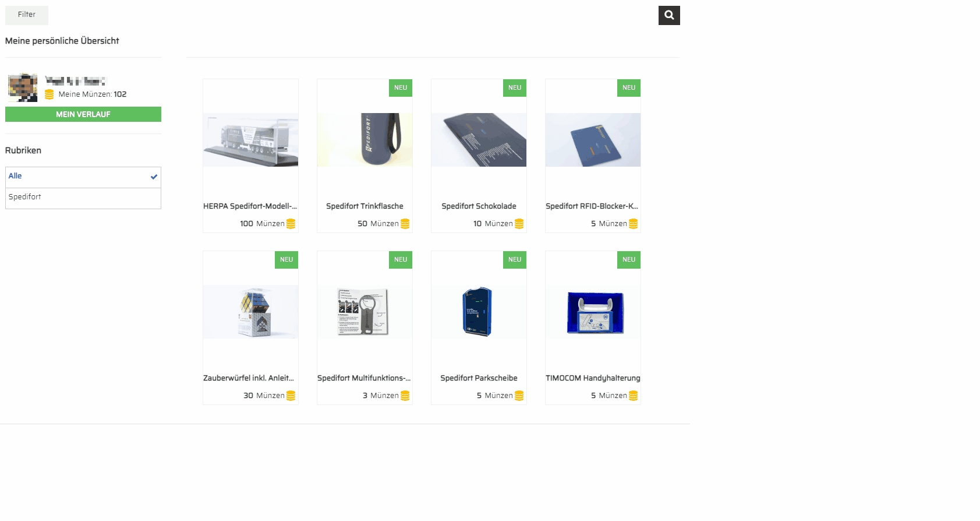Click the coin icon at 100 Münzen
Viewport: 980px width, 521px height.
[x=291, y=224]
